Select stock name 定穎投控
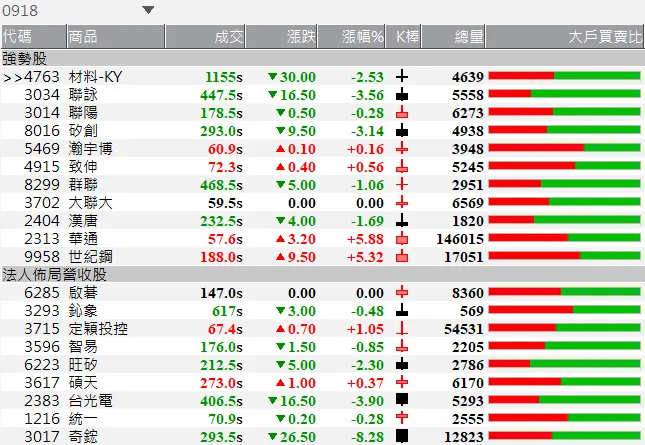 pos(98,329)
